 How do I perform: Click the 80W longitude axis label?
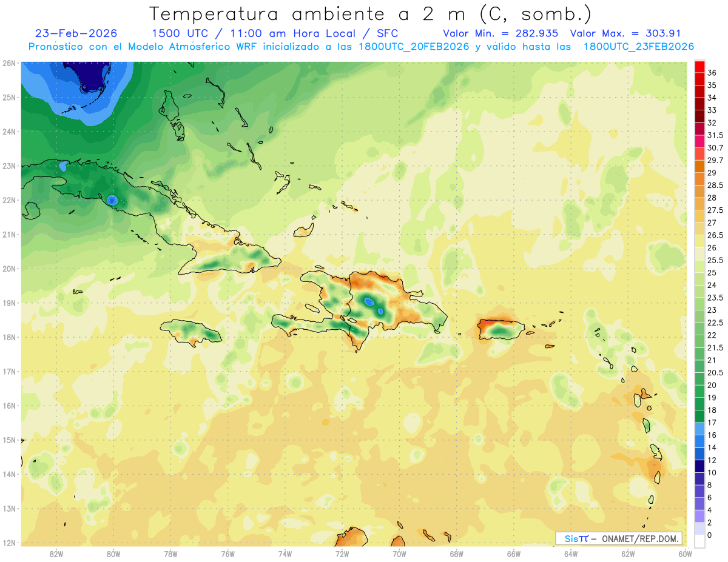tap(113, 554)
